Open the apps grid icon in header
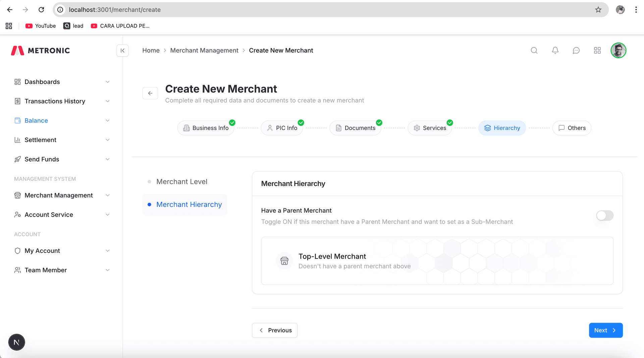Image resolution: width=644 pixels, height=358 pixels. (597, 50)
